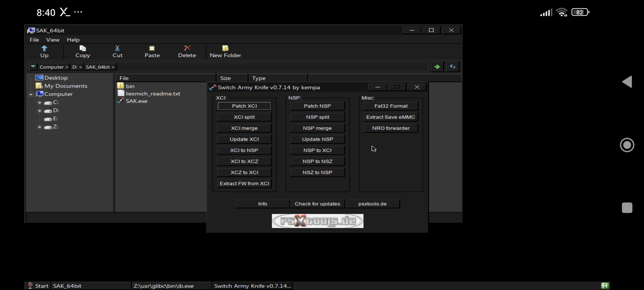Click the NSP to XCI button
This screenshot has height=290, width=644.
click(x=317, y=150)
